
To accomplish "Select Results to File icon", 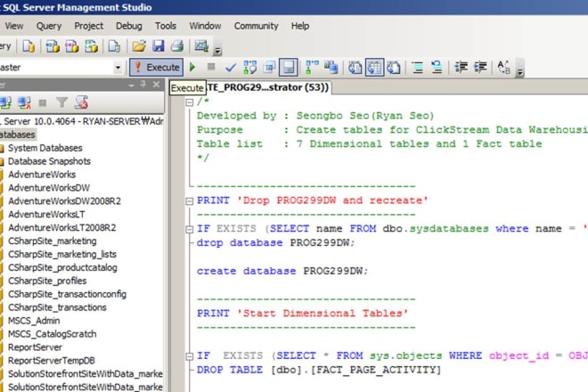I will 394,68.
